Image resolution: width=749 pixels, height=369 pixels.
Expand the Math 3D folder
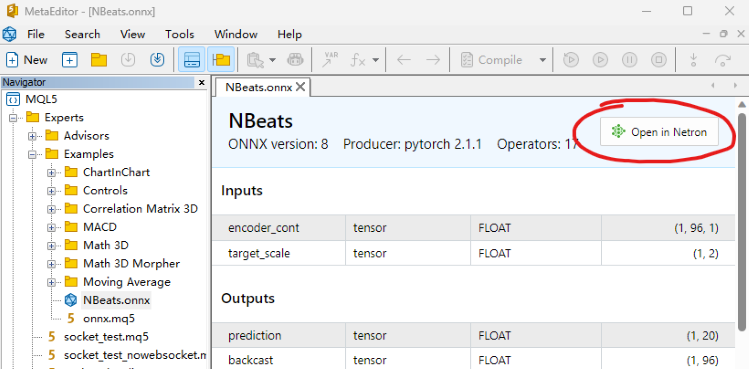coord(51,246)
